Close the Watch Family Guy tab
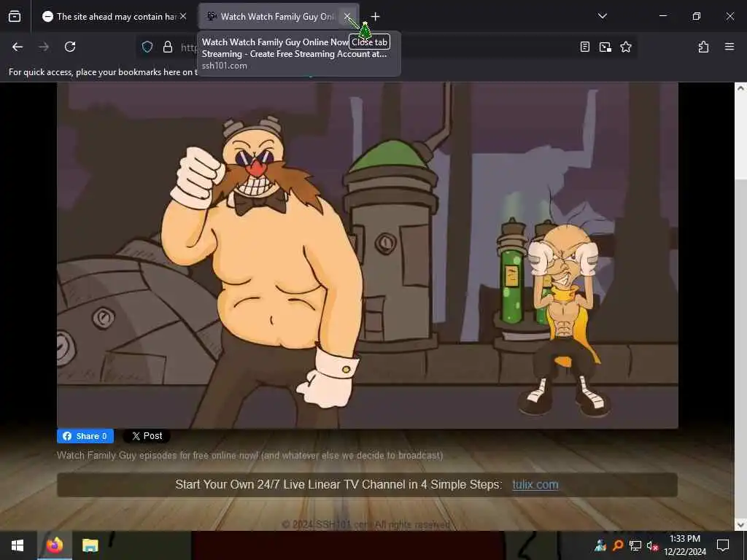Viewport: 747px width, 560px height. [347, 17]
